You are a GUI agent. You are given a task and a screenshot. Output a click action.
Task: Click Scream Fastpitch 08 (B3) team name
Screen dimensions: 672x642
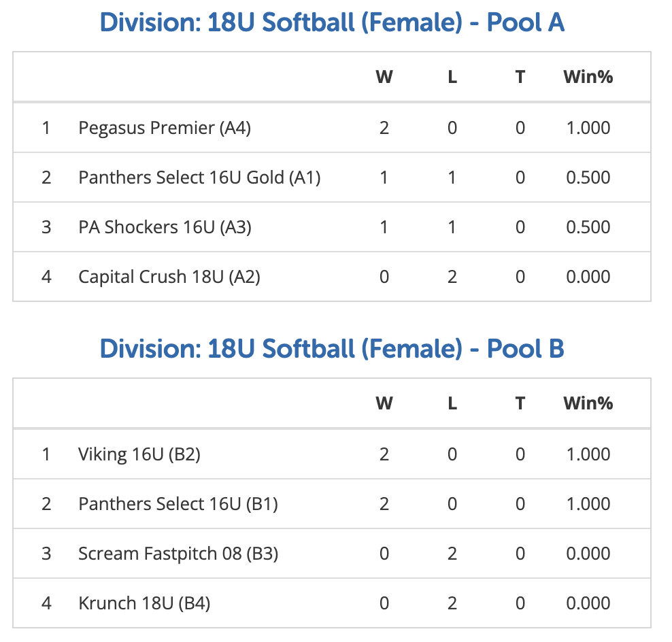[178, 554]
